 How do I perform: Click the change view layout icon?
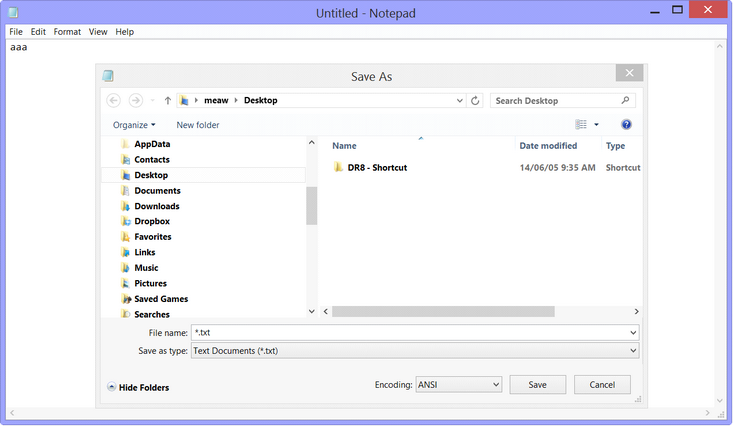[581, 125]
